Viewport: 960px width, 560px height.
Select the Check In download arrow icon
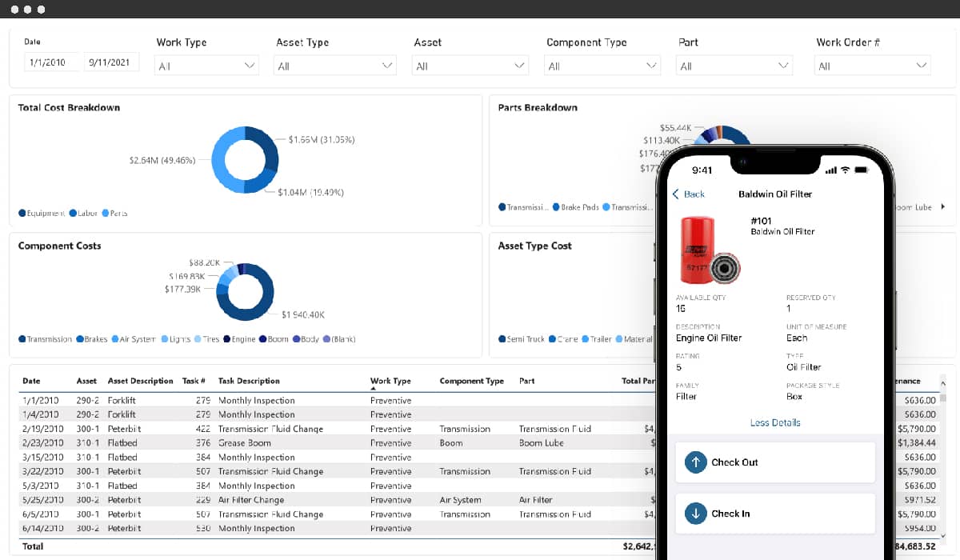695,513
